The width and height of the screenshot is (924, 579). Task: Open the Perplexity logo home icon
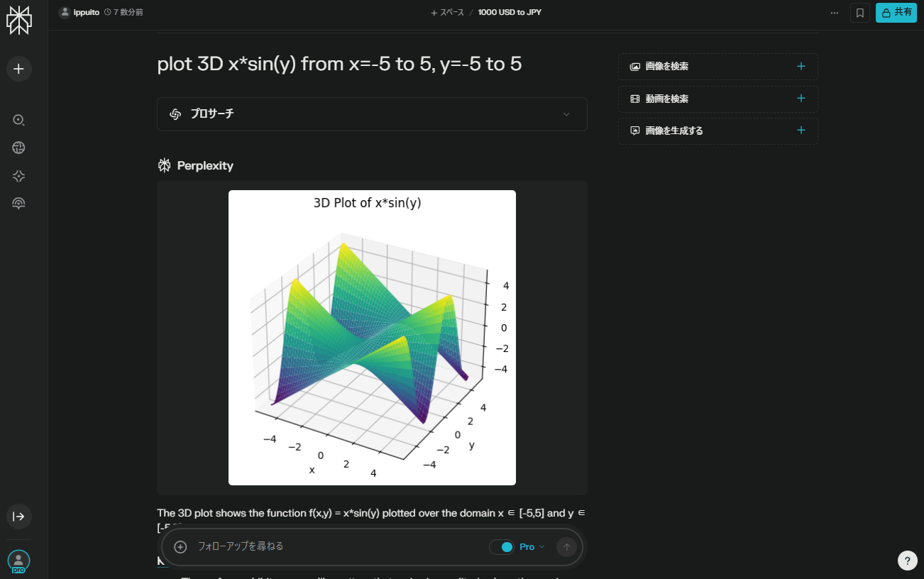[x=19, y=20]
